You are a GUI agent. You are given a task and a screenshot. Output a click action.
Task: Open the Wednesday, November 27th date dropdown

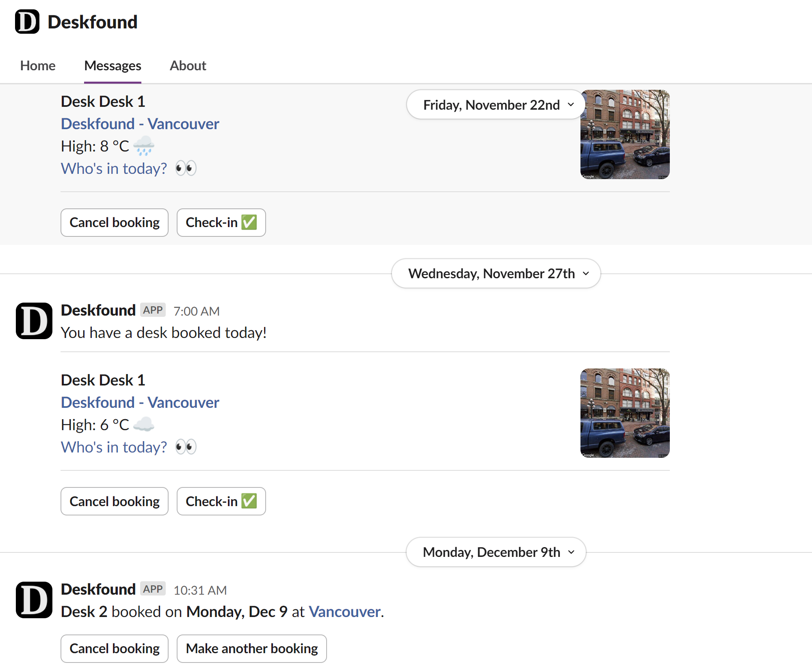(x=496, y=273)
